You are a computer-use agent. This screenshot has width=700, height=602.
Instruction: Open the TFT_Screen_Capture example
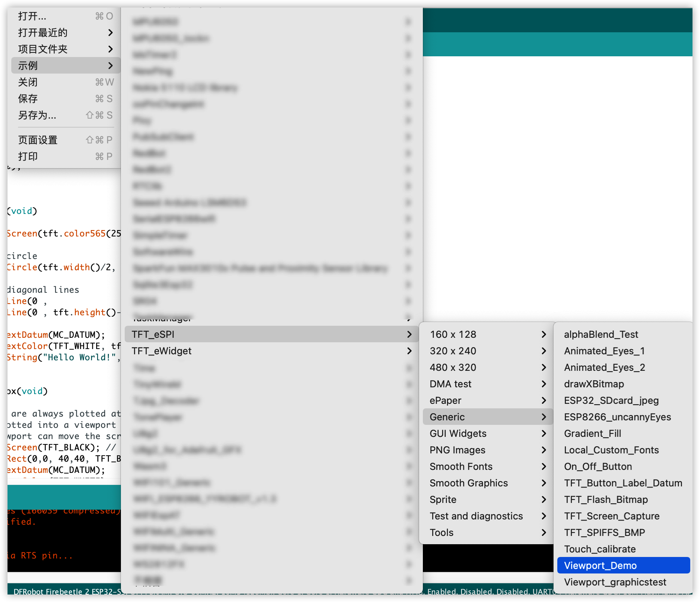(623, 516)
